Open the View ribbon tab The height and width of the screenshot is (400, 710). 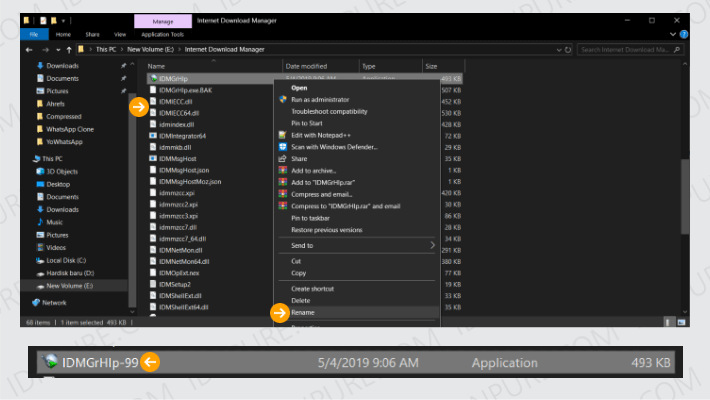click(120, 34)
